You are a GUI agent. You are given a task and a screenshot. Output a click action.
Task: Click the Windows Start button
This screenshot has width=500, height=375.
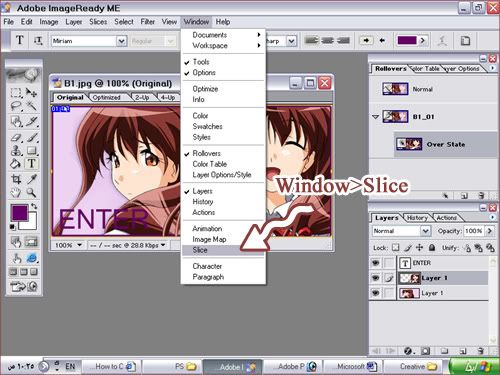tap(474, 367)
